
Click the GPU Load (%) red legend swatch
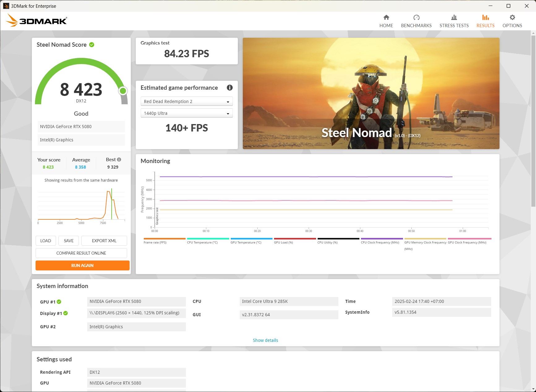point(295,239)
